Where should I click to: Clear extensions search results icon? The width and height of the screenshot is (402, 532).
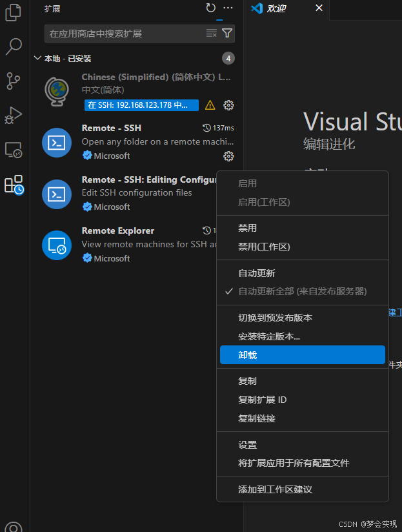pyautogui.click(x=211, y=33)
